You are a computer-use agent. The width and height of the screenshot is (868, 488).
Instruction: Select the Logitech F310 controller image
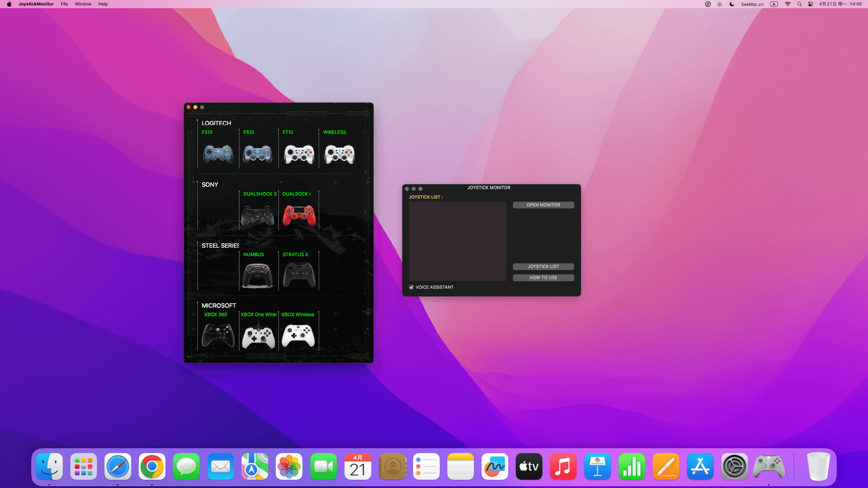click(x=218, y=154)
